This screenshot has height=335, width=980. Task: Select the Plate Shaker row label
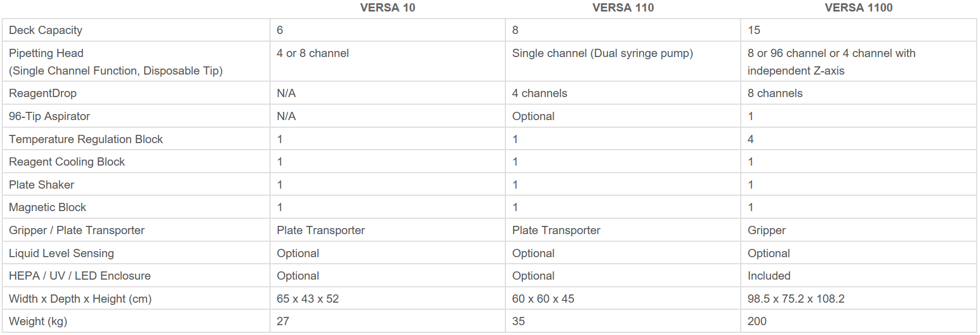tap(41, 185)
